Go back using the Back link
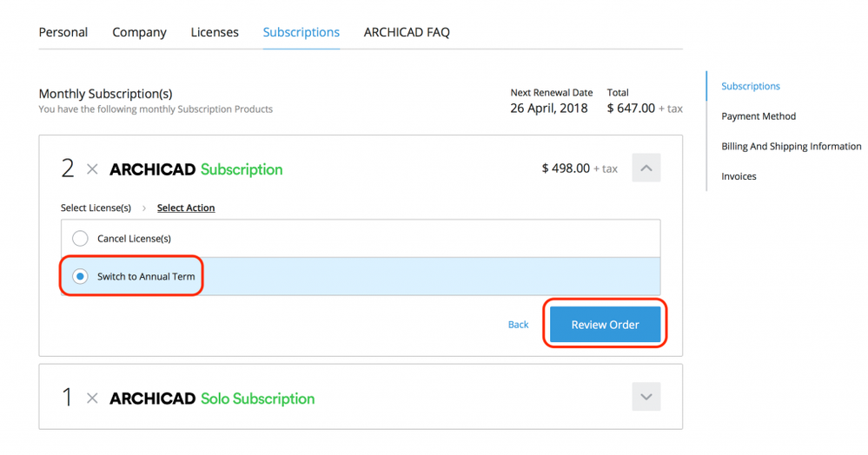The image size is (868, 455). (x=518, y=325)
